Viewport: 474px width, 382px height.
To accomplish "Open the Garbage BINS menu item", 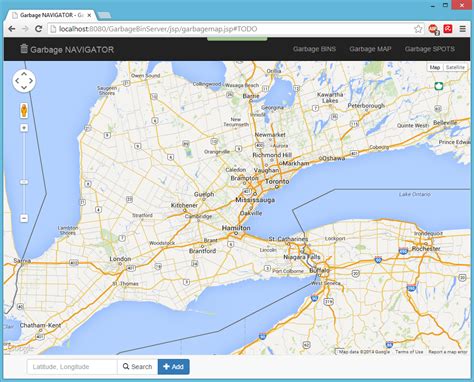I will pos(314,49).
